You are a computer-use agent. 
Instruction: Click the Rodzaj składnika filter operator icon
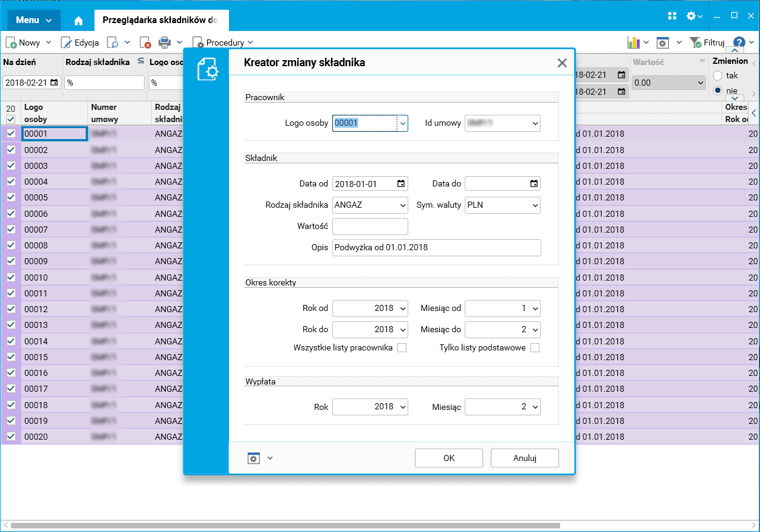point(140,61)
